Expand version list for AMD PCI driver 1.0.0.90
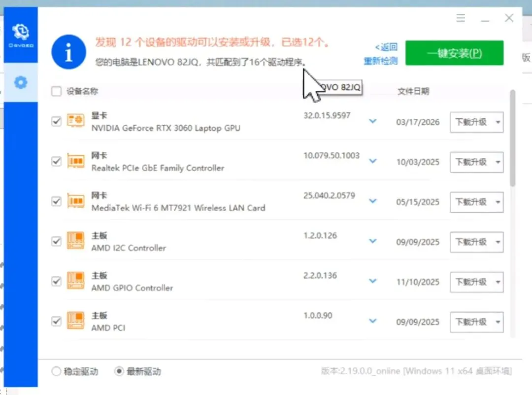Screen dimensions: 532x395 [x=372, y=322]
